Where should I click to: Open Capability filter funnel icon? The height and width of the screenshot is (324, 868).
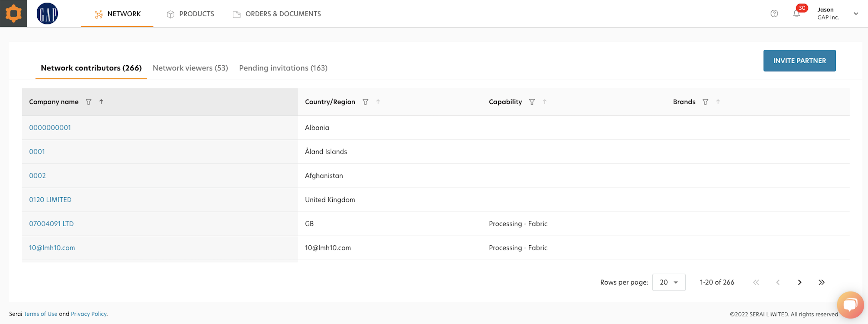coord(532,102)
